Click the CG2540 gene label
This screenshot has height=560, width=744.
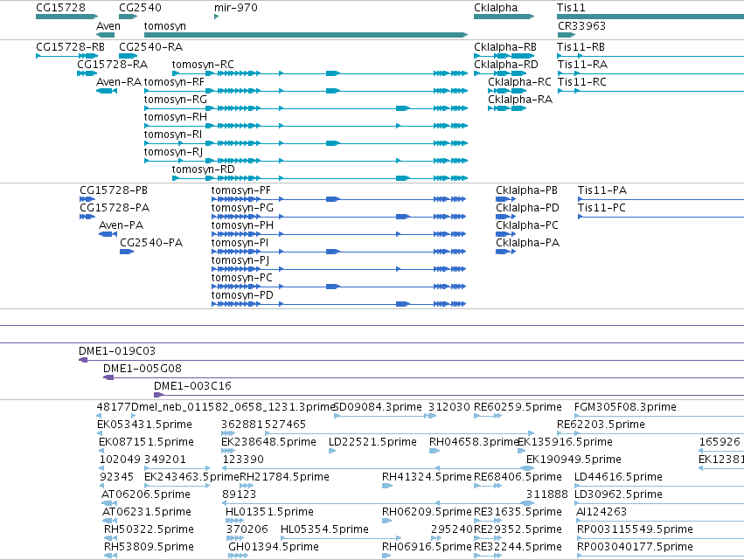(x=140, y=8)
